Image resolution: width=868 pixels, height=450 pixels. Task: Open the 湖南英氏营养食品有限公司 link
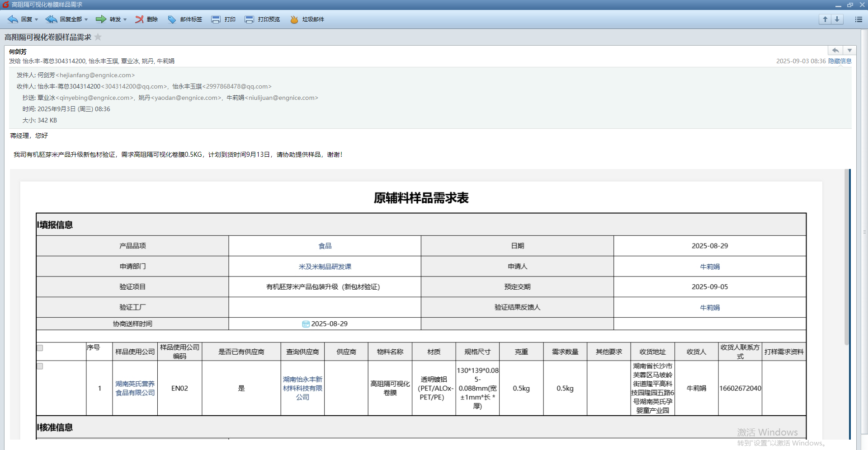(x=135, y=388)
